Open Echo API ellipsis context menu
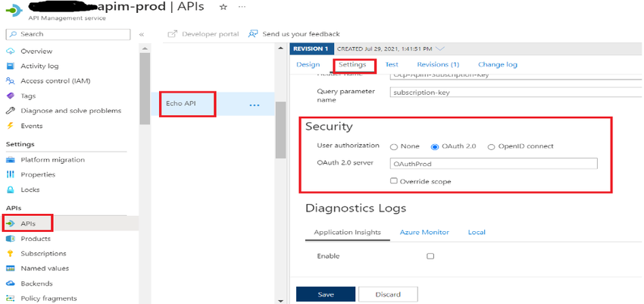Screen dimensions: 644x304 (255, 105)
